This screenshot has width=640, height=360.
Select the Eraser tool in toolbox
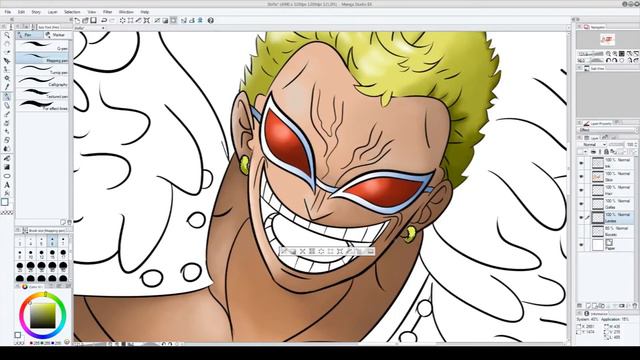(7, 140)
